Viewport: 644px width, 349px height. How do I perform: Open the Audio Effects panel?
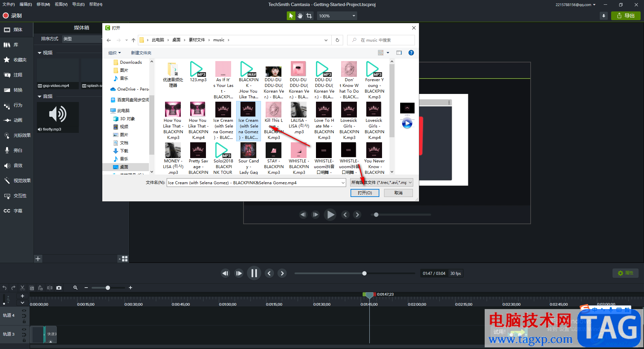[17, 165]
